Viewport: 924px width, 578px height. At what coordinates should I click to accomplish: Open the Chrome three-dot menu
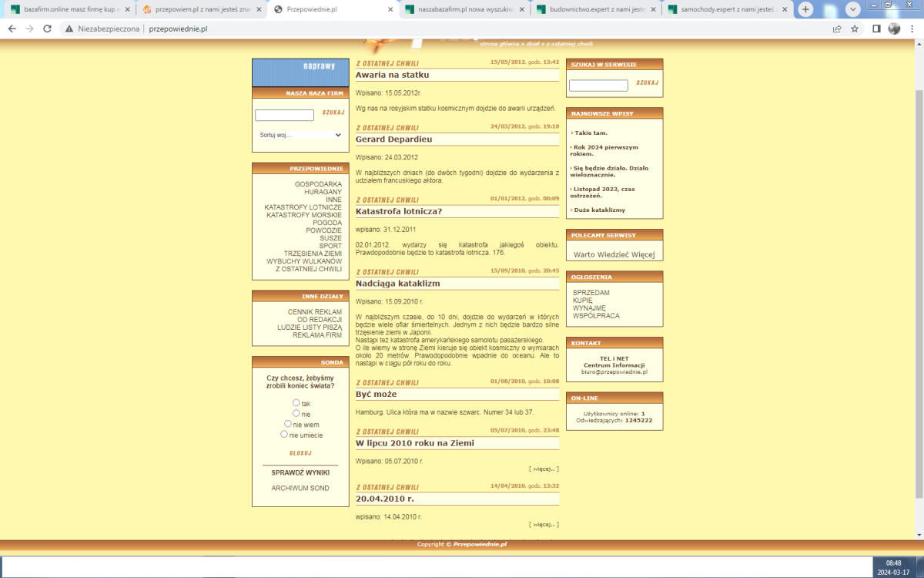click(x=912, y=29)
